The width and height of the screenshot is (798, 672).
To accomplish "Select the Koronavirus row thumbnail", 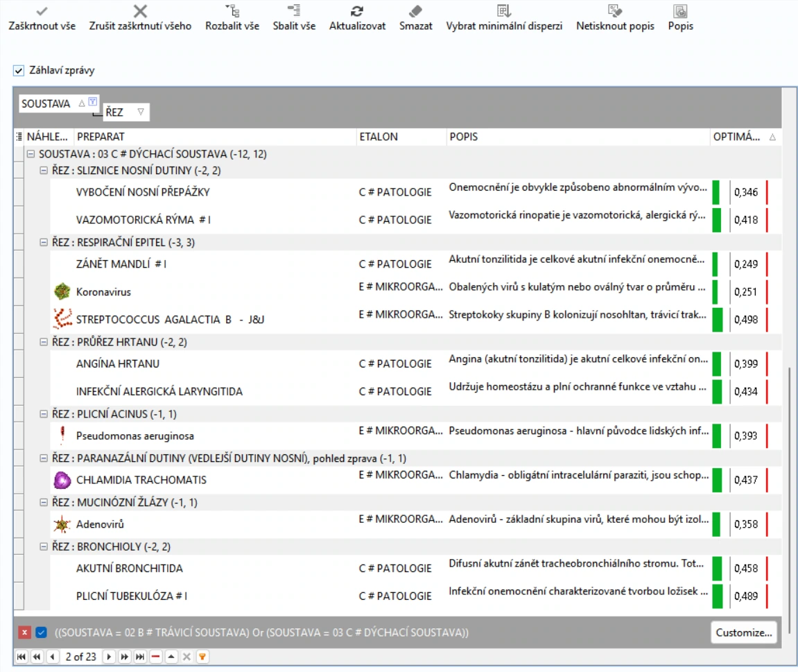I will click(62, 292).
